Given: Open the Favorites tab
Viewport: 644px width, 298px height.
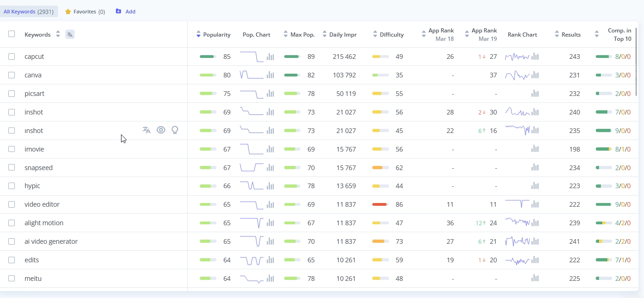Looking at the screenshot, I should click(89, 12).
